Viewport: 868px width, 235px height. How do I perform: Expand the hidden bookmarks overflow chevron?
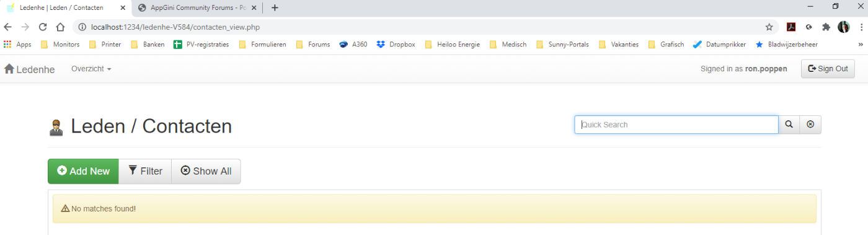coord(861,45)
